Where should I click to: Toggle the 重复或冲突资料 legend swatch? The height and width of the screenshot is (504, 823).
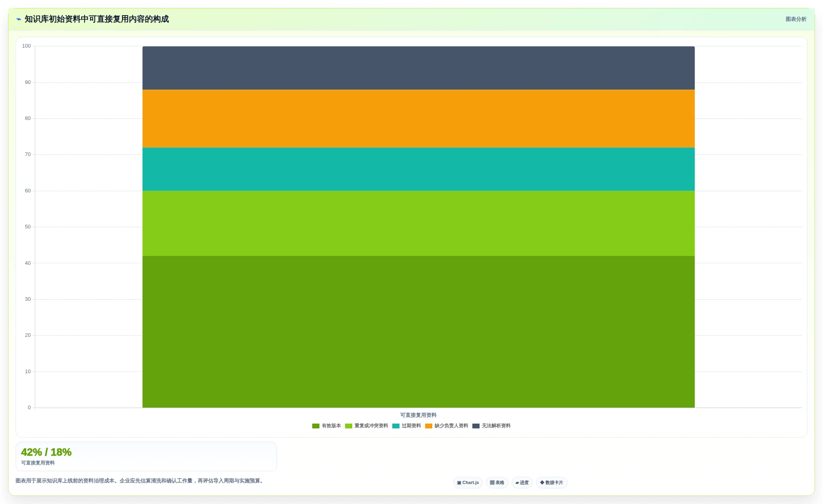click(x=349, y=426)
